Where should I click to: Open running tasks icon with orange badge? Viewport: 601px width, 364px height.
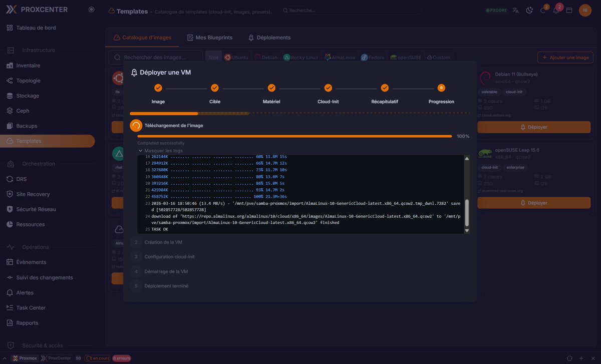click(543, 10)
